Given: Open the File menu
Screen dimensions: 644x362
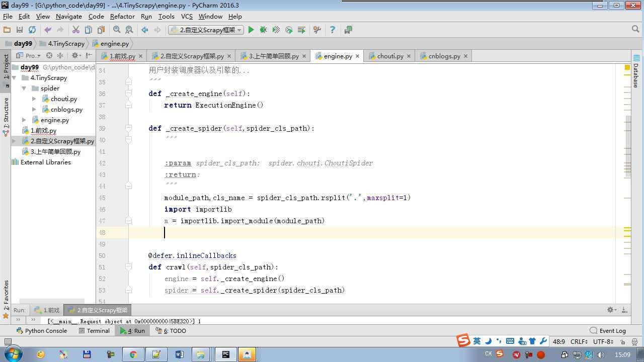Looking at the screenshot, I should pos(8,17).
